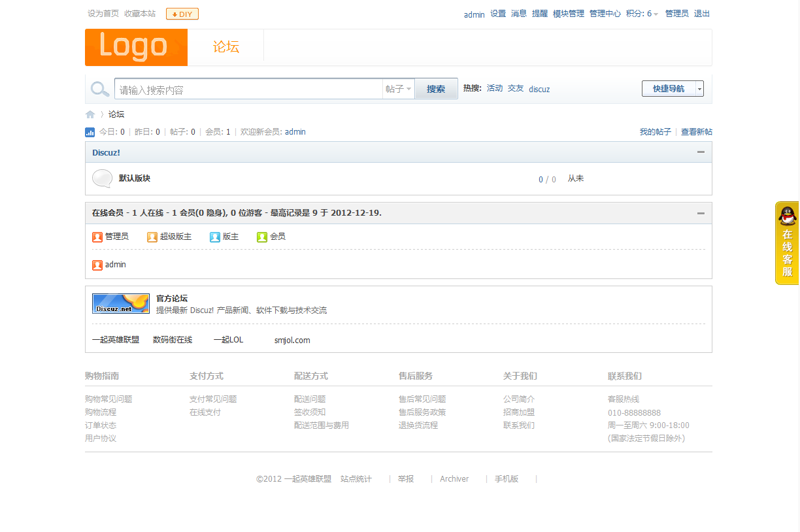The image size is (800, 532).
Task: Click the home icon in the breadcrumb
Action: (x=90, y=114)
